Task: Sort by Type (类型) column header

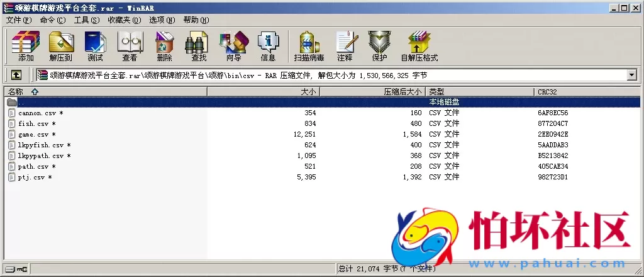Action: (480, 92)
